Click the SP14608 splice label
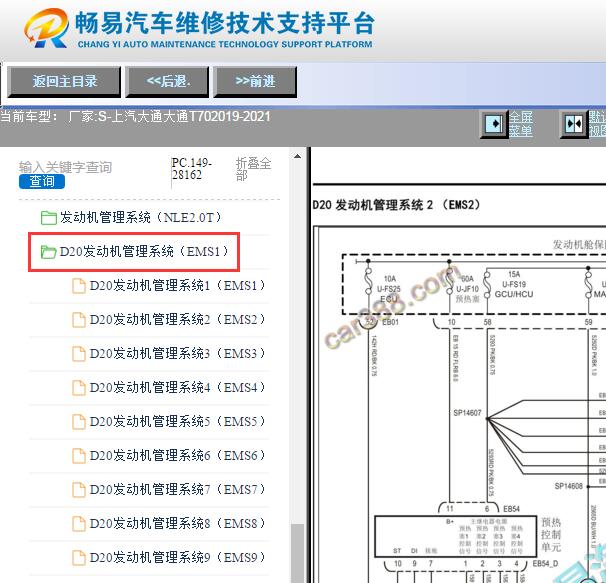Viewport: 606px width, 583px height. coord(569,486)
